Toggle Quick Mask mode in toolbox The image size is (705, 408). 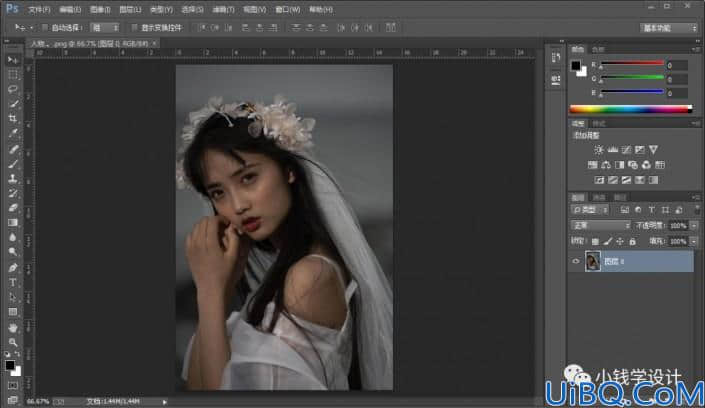tap(13, 386)
